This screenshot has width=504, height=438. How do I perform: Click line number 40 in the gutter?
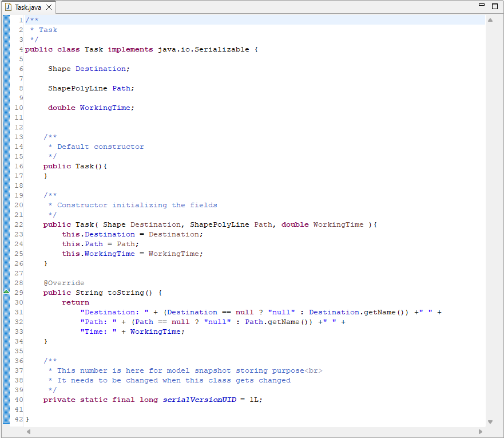point(19,400)
